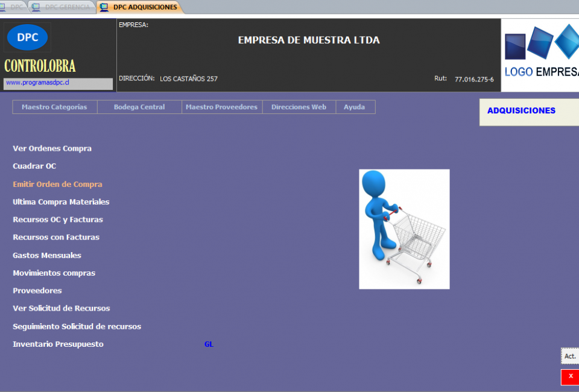Open Seguimiento Solicitud de recursos
Viewport: 579px width, 392px height.
[77, 327]
